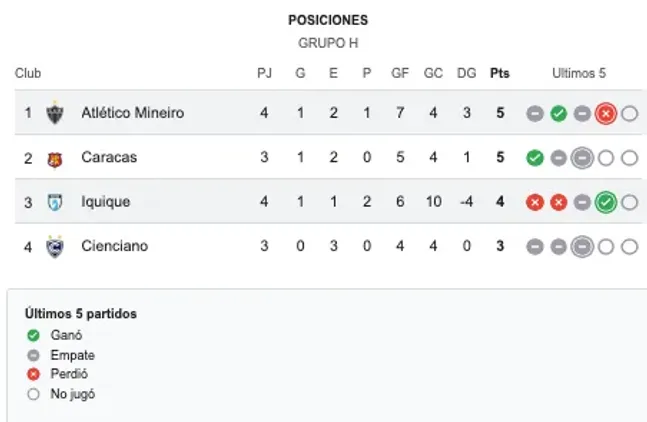Click Atlético Mineiro's green win result icon
Viewport: 647px width, 422px height.
(558, 113)
